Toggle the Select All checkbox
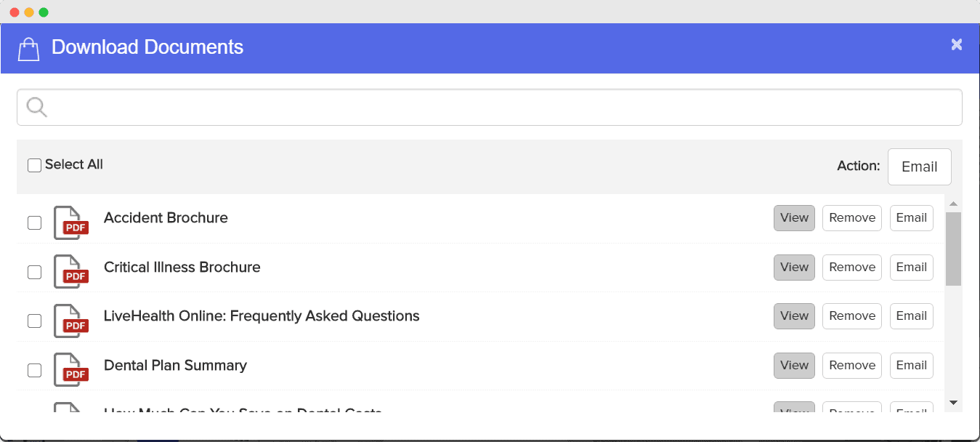This screenshot has width=980, height=442. coord(35,166)
